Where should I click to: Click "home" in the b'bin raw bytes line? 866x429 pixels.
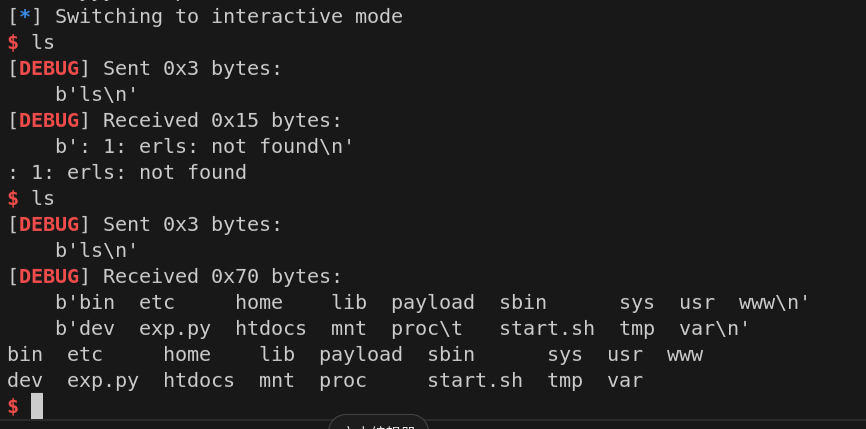click(259, 302)
